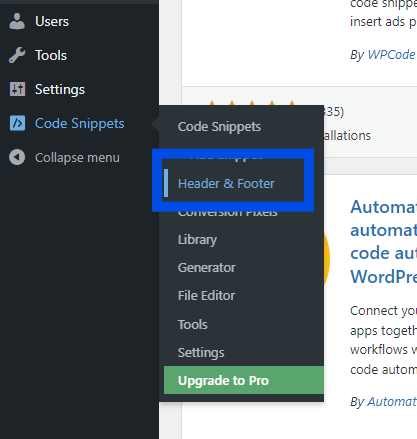The height and width of the screenshot is (439, 417).
Task: Open Code Snippets submenu entry
Action: [219, 127]
